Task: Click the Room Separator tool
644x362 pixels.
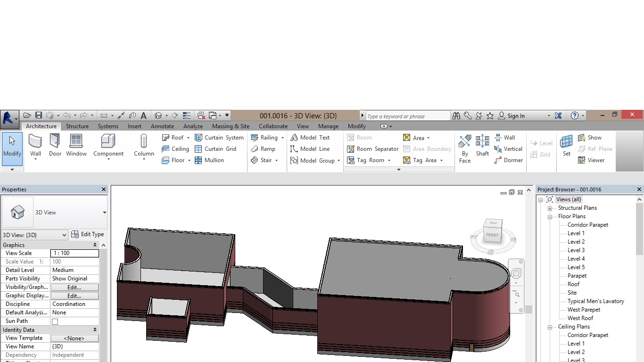Action: tap(372, 149)
